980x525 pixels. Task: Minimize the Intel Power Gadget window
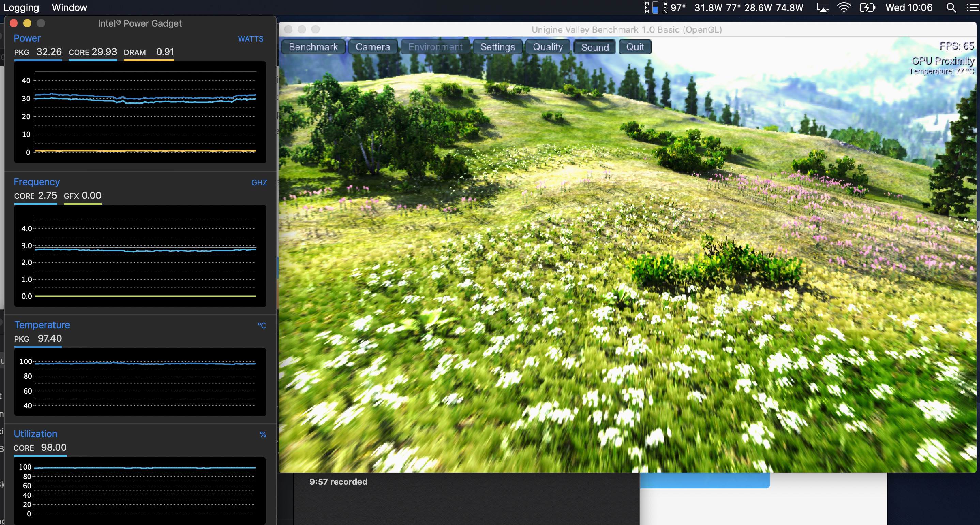coord(27,23)
